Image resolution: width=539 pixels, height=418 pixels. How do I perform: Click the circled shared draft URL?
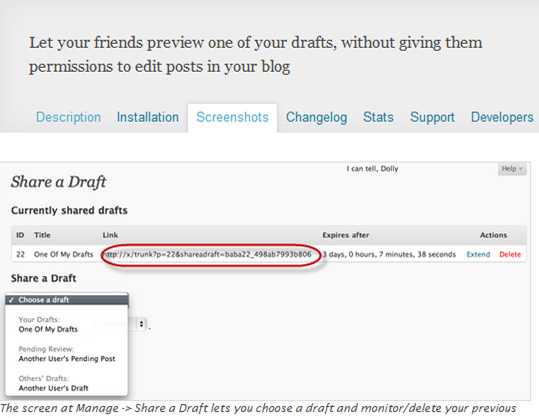209,254
